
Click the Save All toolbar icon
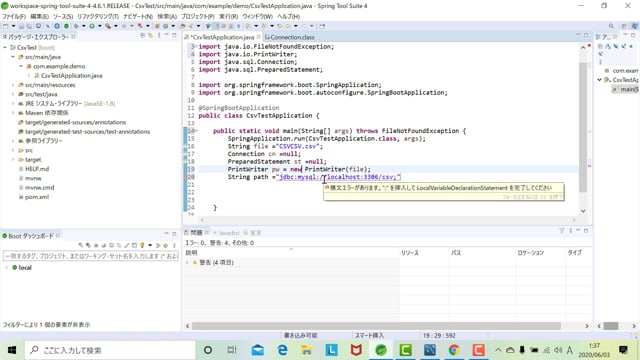(29, 26)
